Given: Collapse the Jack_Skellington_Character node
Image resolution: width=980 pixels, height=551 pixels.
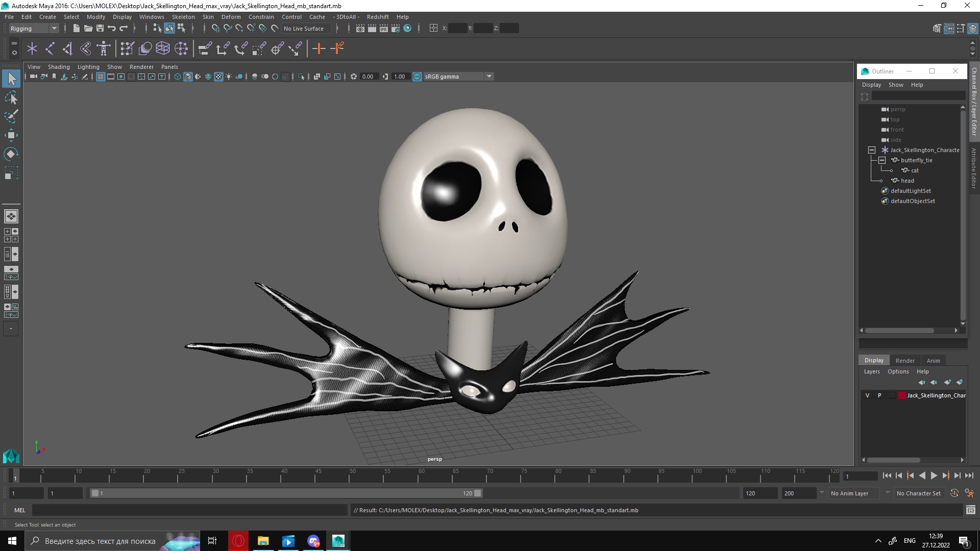Looking at the screenshot, I should pyautogui.click(x=872, y=150).
